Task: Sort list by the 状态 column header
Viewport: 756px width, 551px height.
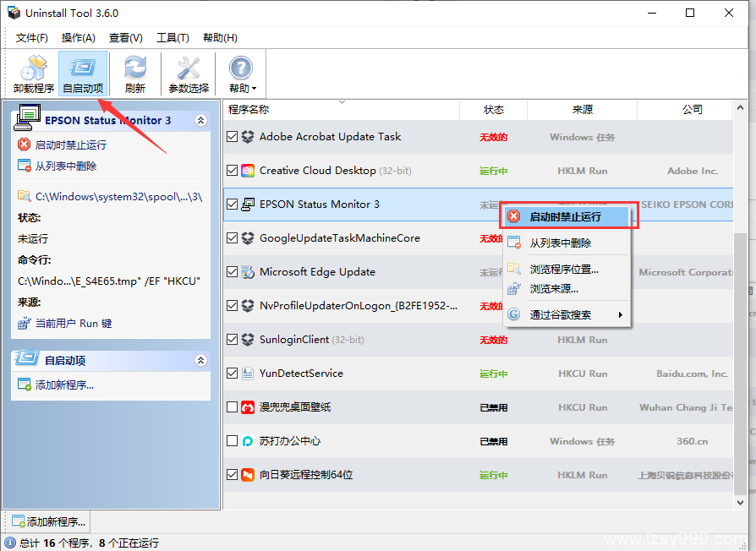Action: pos(494,110)
